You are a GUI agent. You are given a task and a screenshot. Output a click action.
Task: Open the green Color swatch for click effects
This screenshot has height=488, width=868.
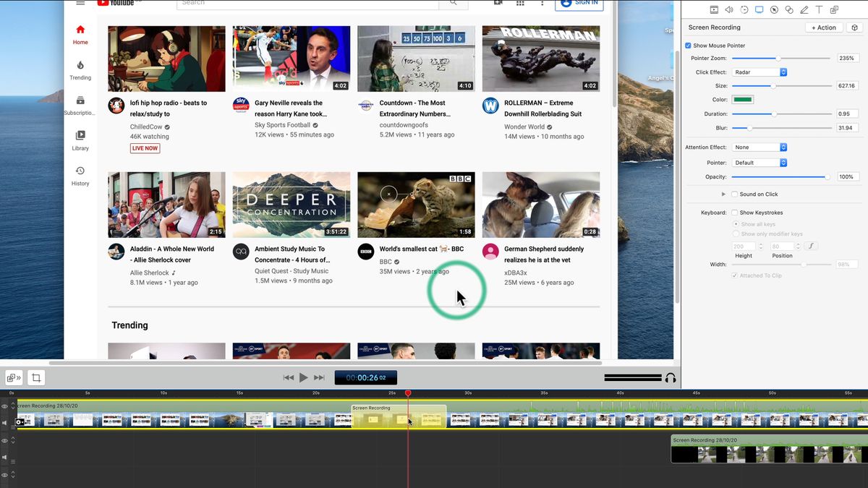click(742, 99)
